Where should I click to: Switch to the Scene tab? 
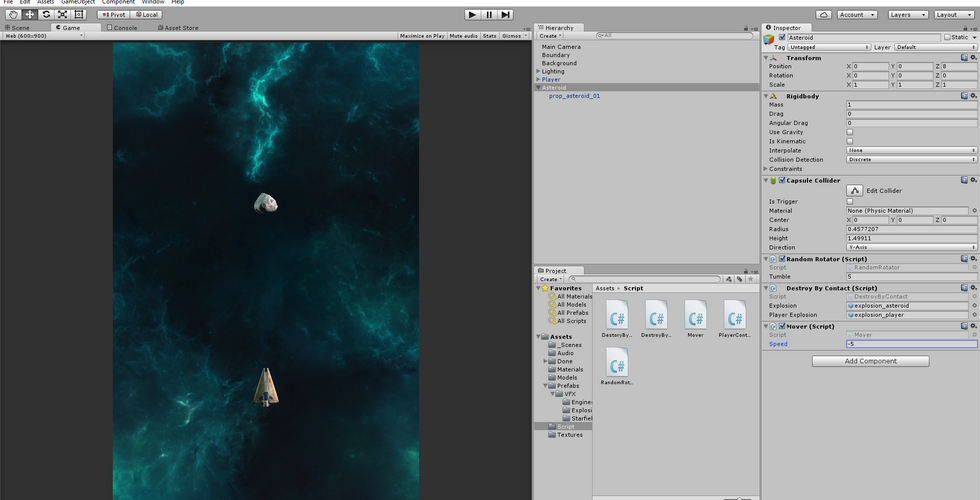[x=20, y=28]
